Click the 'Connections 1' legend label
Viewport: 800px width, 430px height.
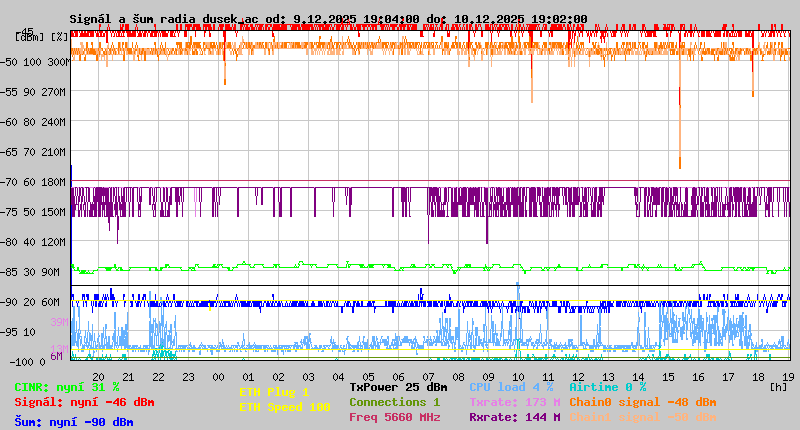click(x=394, y=402)
